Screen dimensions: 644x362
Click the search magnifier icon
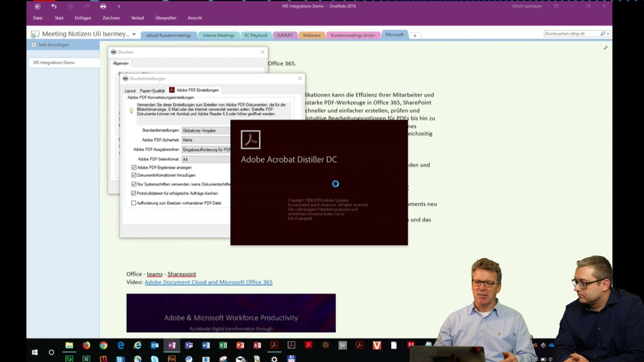[x=603, y=34]
